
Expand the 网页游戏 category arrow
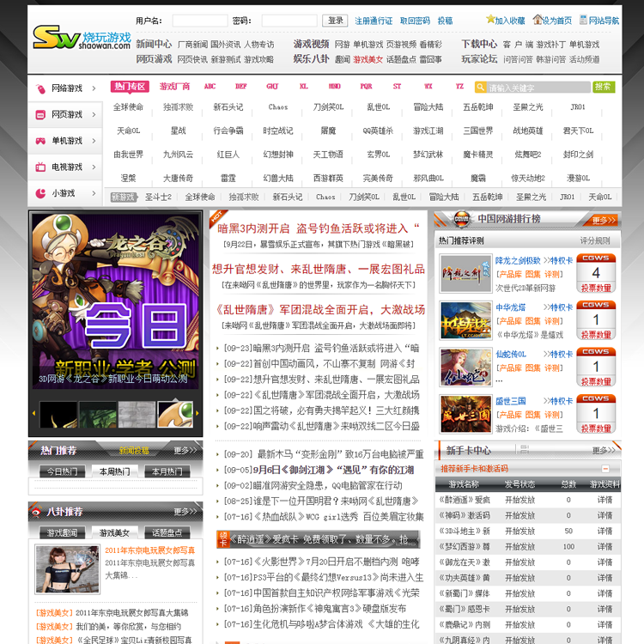(94, 114)
